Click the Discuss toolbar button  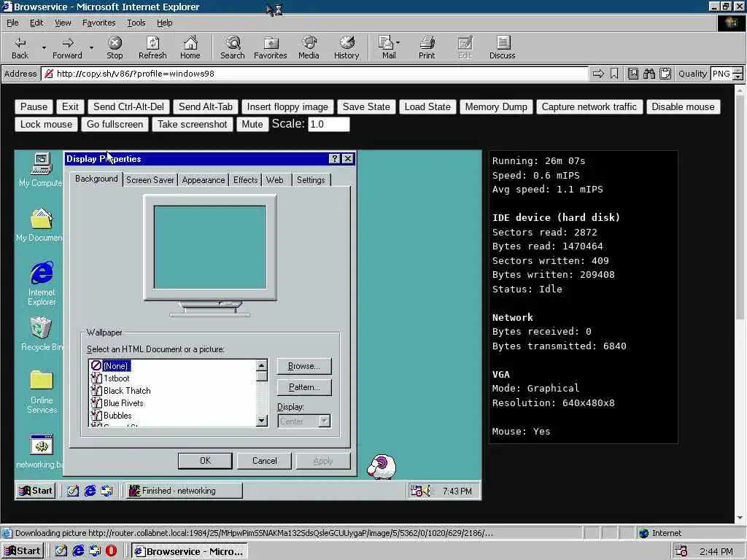502,47
